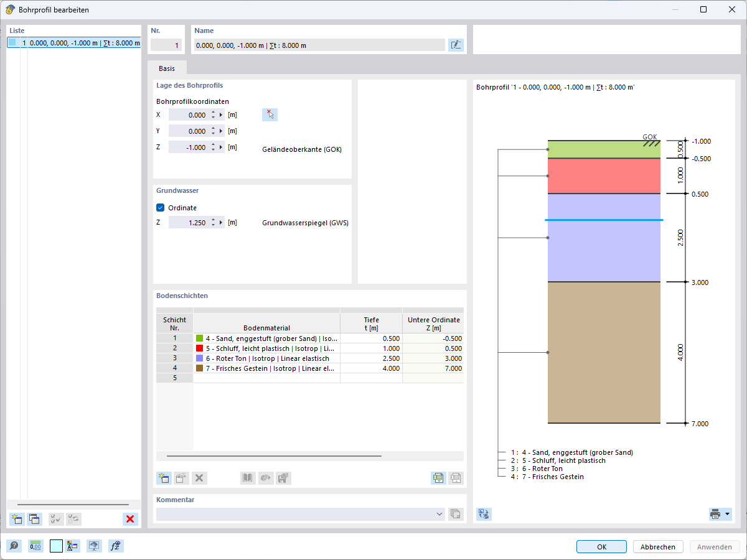This screenshot has height=560, width=747.
Task: Click the view axes toggle icon under borehole graphic
Action: pyautogui.click(x=484, y=514)
